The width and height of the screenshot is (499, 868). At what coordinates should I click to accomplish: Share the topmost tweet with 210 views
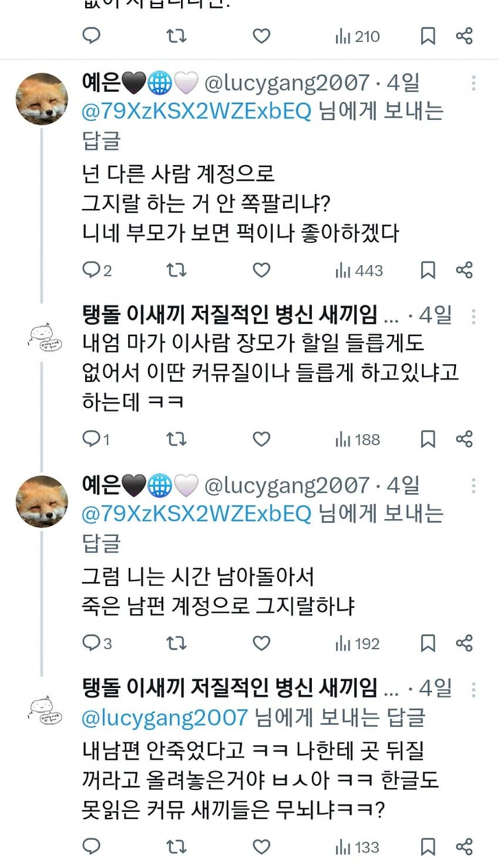[x=464, y=36]
